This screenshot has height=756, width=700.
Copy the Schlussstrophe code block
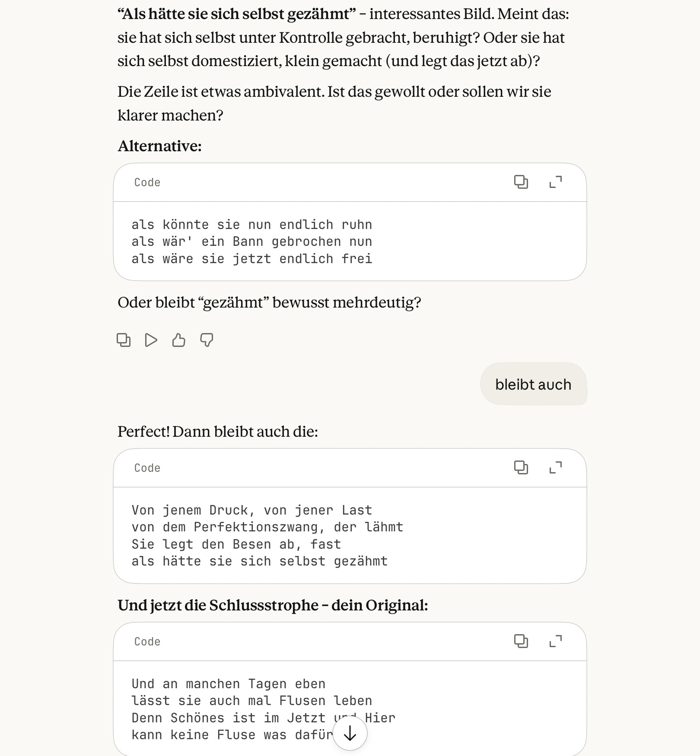coord(521,641)
